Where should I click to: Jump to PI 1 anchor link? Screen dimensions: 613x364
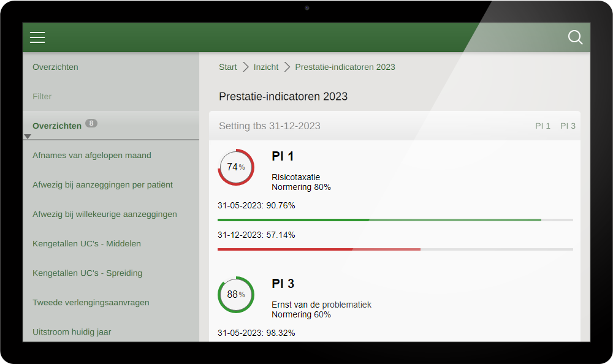pos(543,126)
